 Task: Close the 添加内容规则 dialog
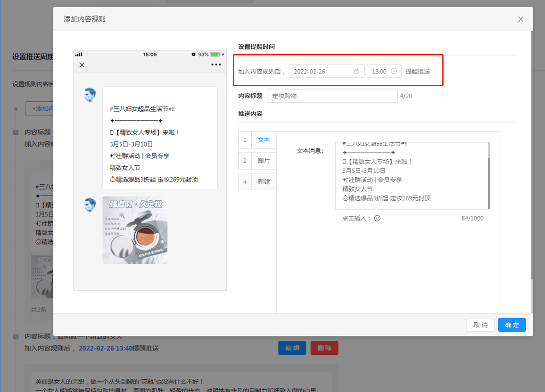(520, 19)
